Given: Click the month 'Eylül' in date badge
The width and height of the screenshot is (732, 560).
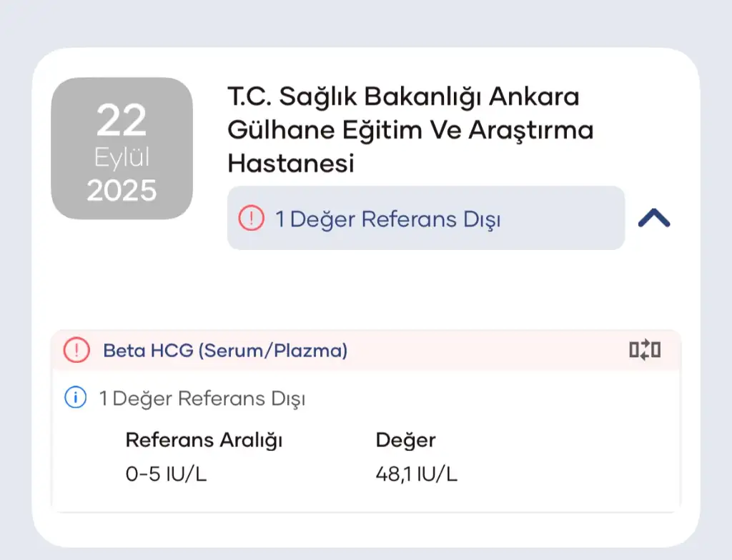Looking at the screenshot, I should click(x=122, y=158).
